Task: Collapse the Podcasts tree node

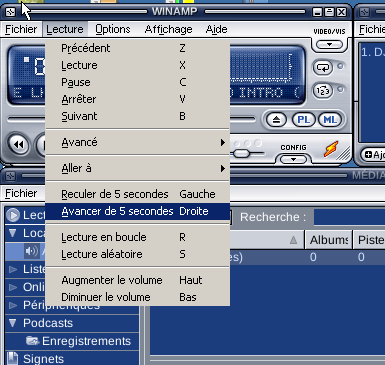Action: coord(13,323)
